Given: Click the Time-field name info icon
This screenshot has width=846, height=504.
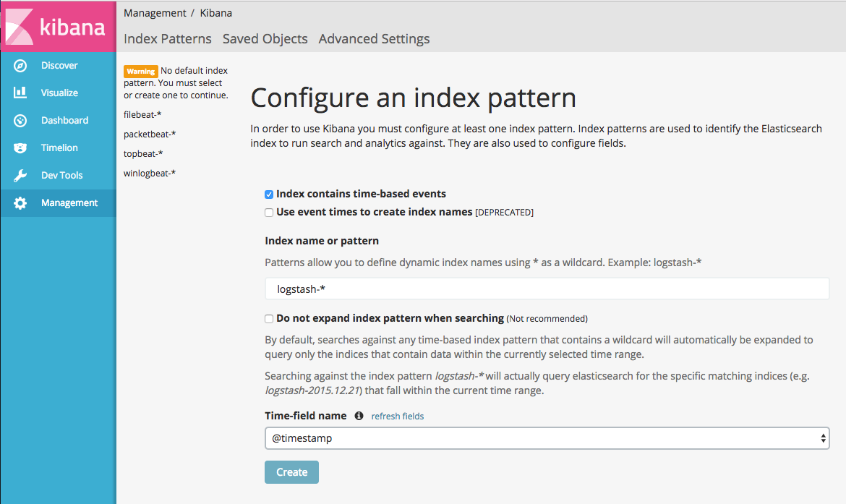Looking at the screenshot, I should pos(359,416).
